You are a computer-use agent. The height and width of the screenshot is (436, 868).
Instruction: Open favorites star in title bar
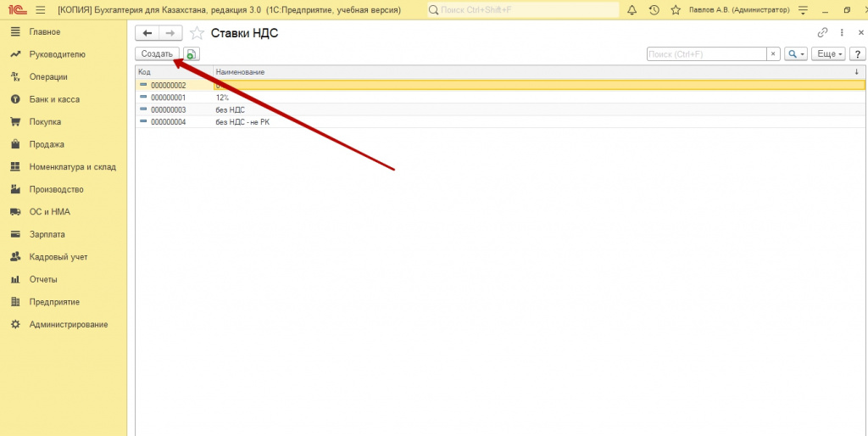676,10
